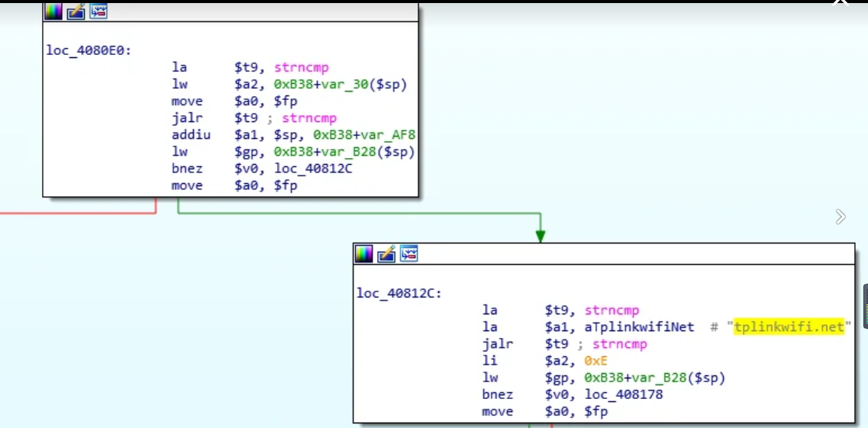Viewport: 868px width, 428px height.
Task: Click node color icon in loc_4080E0 block
Action: [53, 11]
